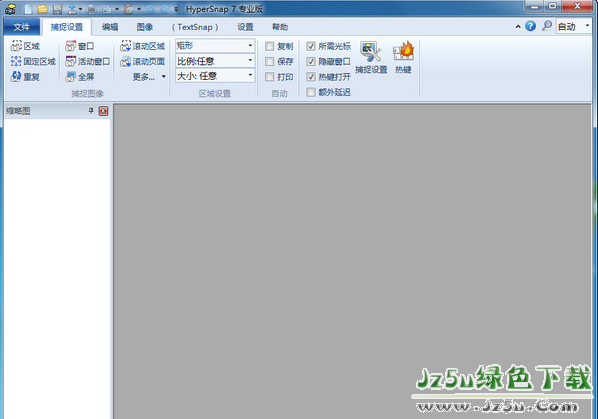Viewport: 598px width, 419px height.
Task: Select the 滚动区域 scrolling region capture
Action: 142,46
